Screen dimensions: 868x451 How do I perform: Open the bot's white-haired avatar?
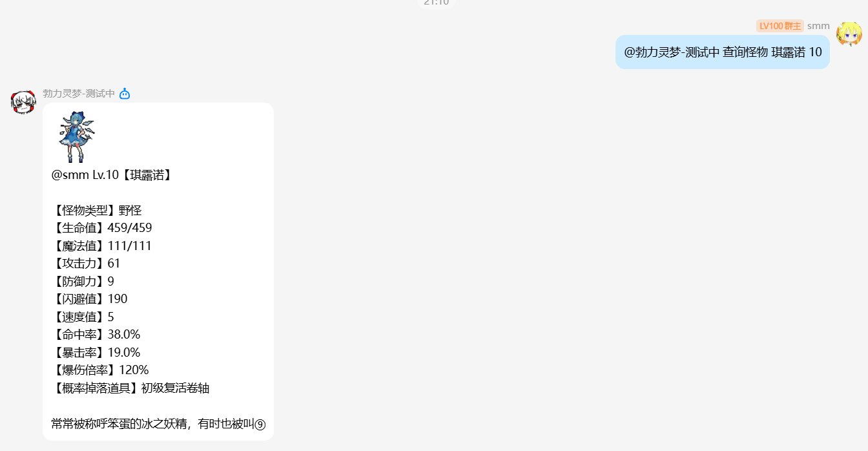click(23, 102)
